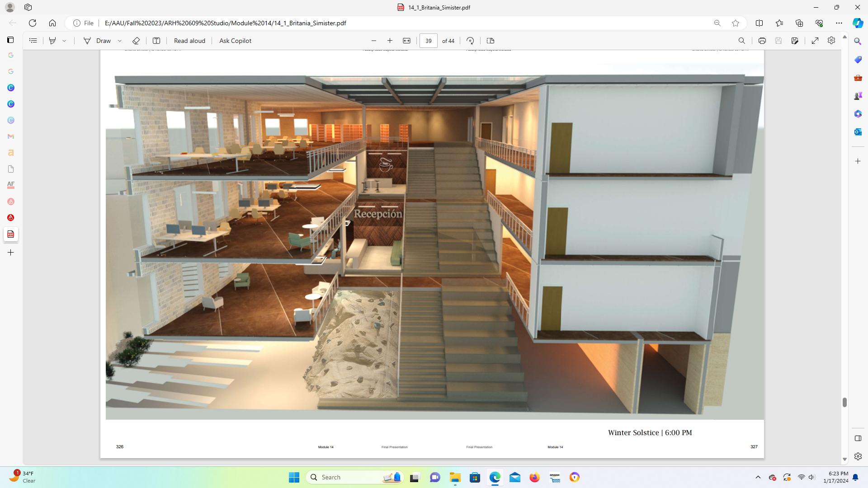Click the page number input field
Viewport: 868px width, 488px height.
pos(428,41)
